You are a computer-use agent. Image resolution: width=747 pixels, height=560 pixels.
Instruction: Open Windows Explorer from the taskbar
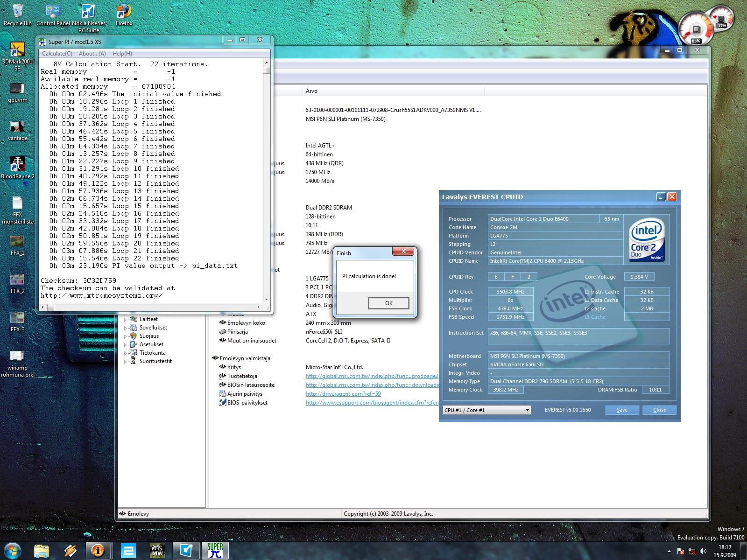pos(42,551)
